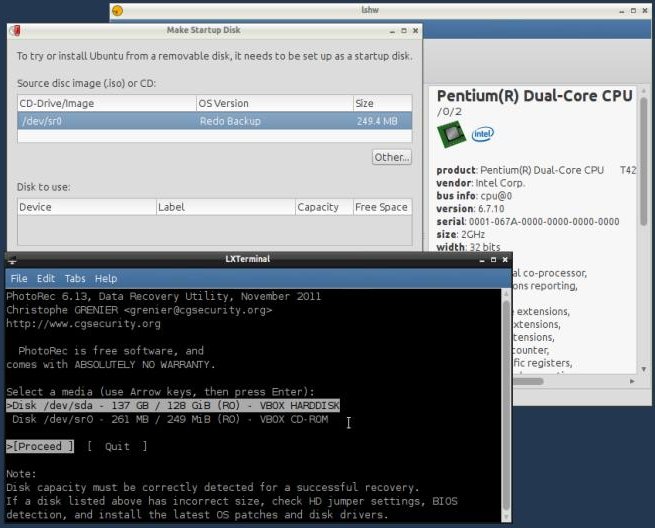The image size is (655, 528).
Task: Click the Make Startup Disk window icon
Action: tap(16, 30)
